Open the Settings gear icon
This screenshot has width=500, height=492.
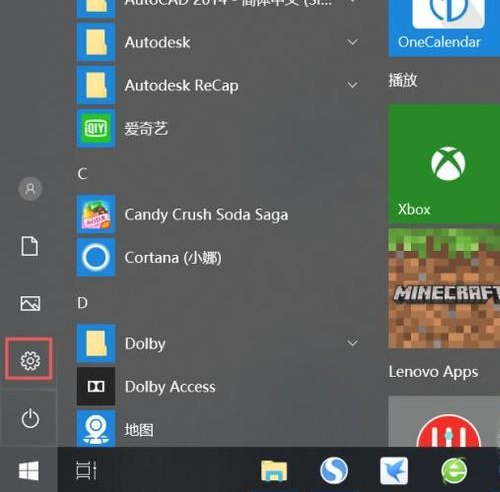click(x=30, y=360)
